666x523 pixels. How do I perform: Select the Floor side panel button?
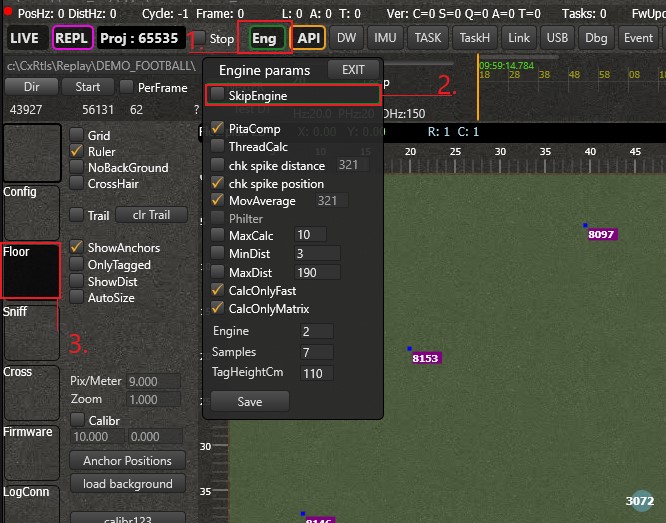pos(31,270)
